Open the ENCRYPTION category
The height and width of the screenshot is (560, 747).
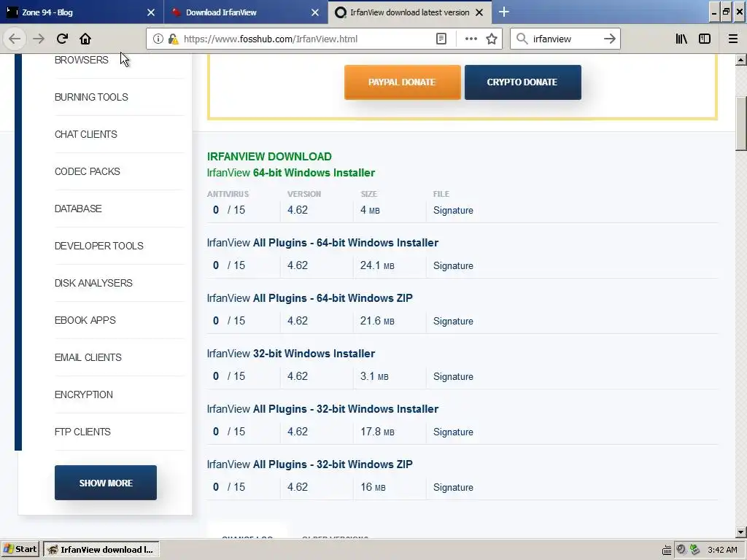[84, 394]
